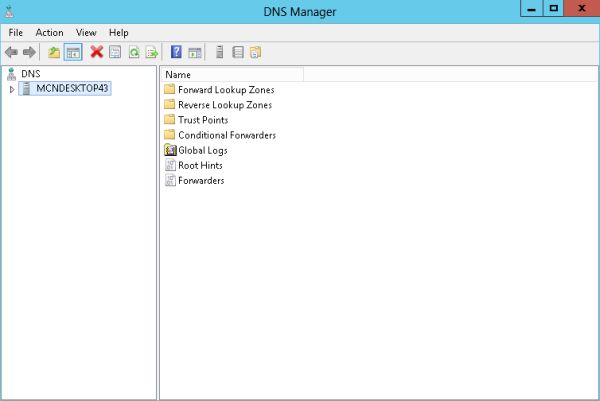Click the green Refresh toolbar icon
This screenshot has width=600, height=401.
[x=134, y=52]
